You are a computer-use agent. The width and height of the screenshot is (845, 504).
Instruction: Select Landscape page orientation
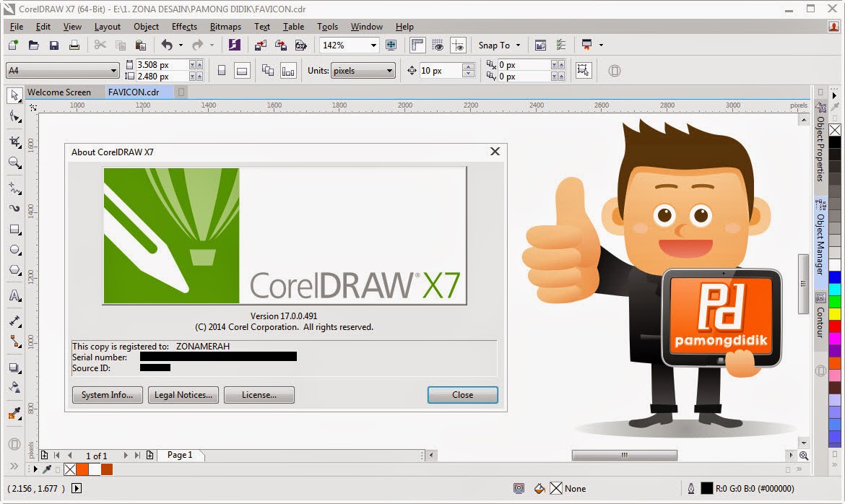tap(242, 71)
